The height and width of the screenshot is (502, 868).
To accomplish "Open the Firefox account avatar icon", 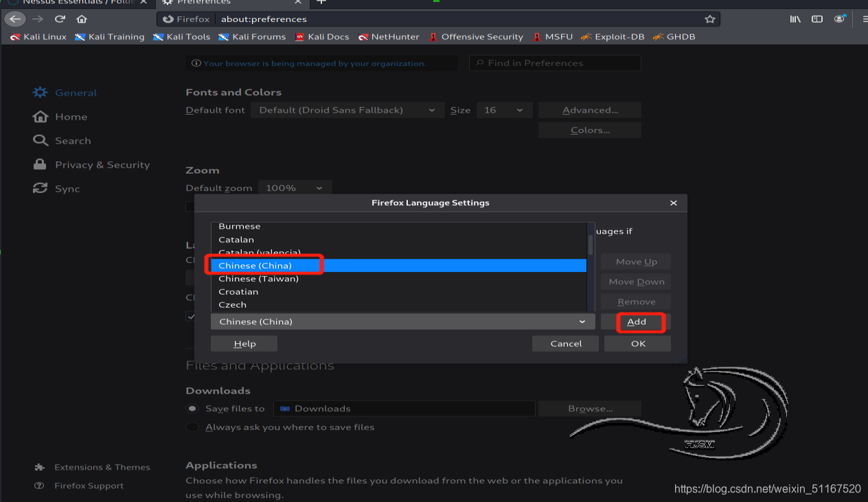I will 839,19.
